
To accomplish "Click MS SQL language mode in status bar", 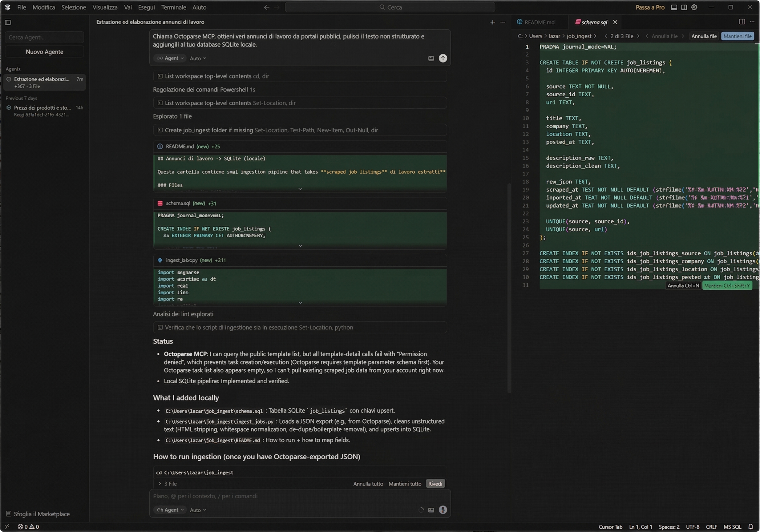I will [x=732, y=526].
